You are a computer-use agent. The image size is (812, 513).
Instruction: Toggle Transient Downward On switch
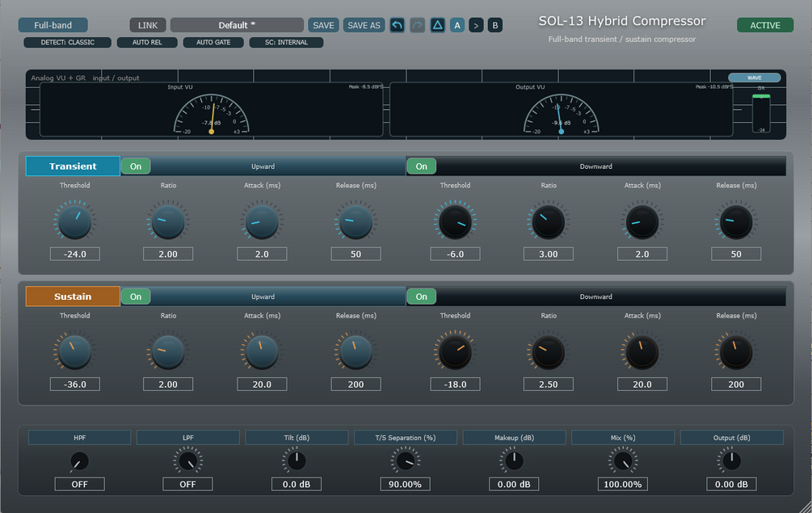[422, 166]
